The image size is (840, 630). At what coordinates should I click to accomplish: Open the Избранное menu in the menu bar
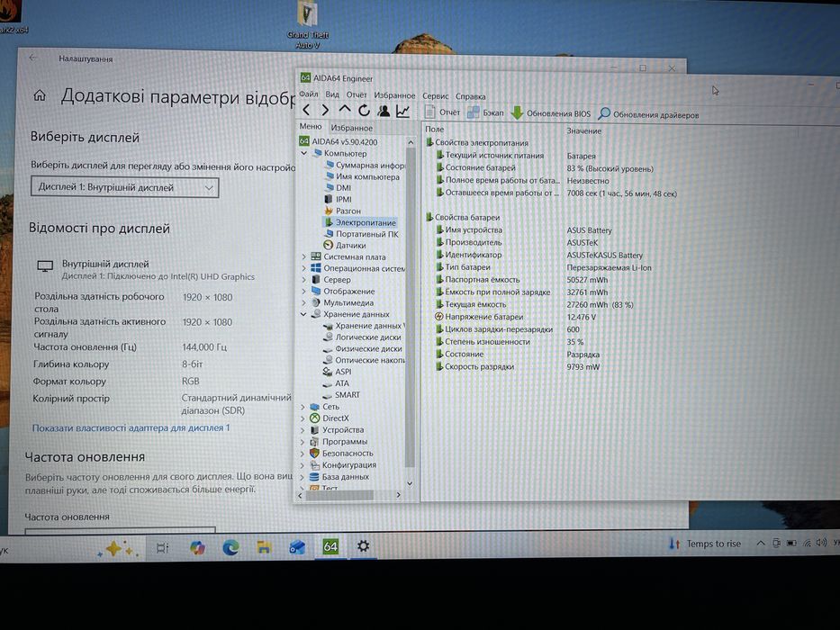394,95
